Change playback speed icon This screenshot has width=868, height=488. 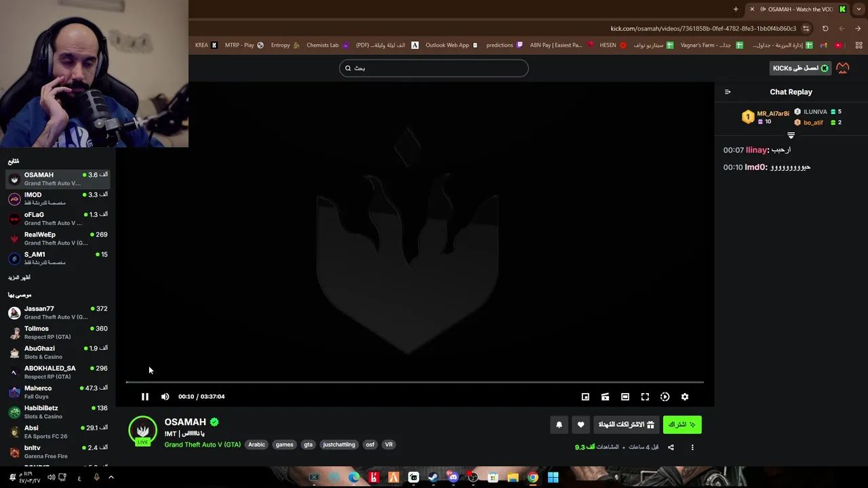tap(665, 396)
